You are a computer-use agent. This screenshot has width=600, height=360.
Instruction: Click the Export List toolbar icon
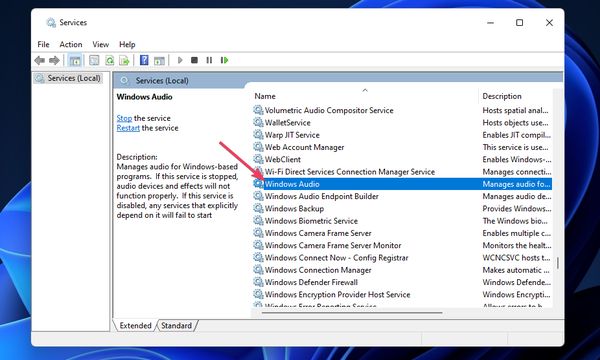tap(124, 60)
